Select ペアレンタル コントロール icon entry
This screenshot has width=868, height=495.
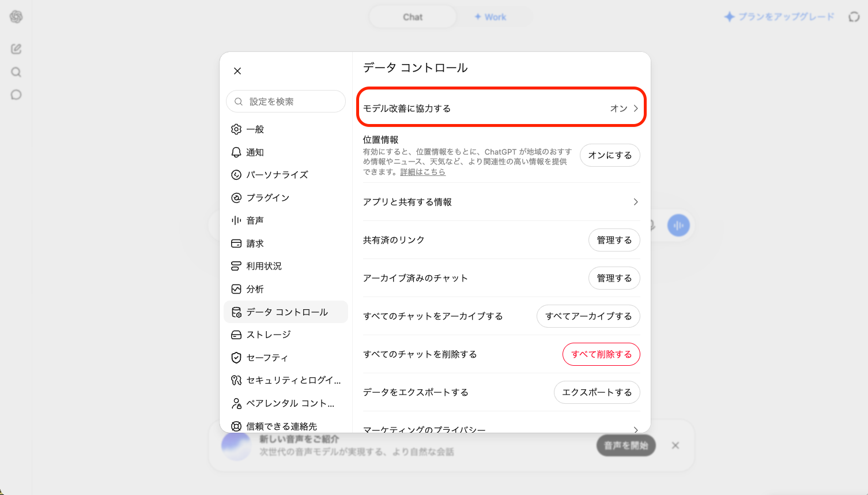[x=236, y=403]
